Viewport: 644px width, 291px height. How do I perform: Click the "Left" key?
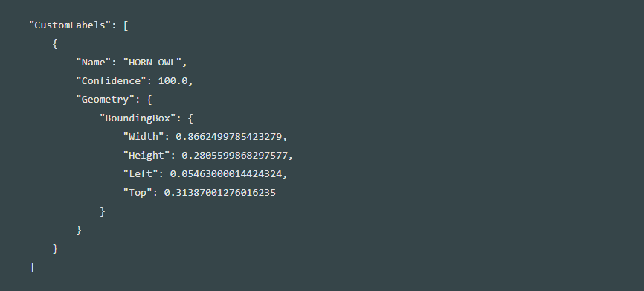(x=141, y=174)
